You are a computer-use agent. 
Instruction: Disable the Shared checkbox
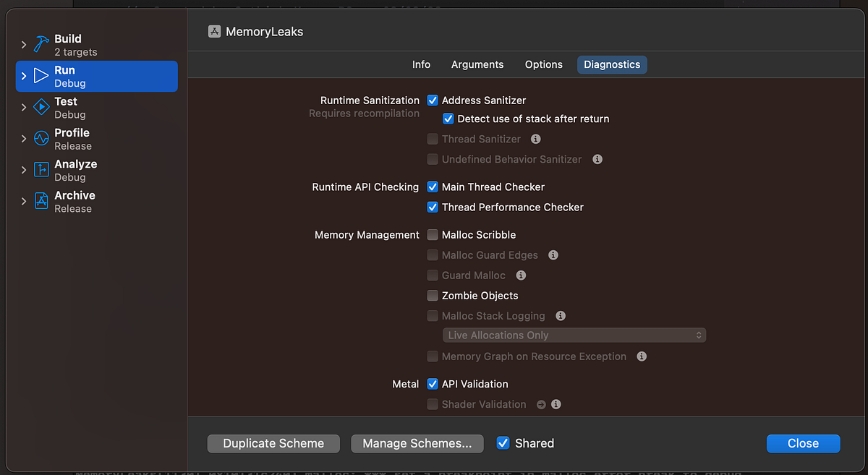point(503,443)
